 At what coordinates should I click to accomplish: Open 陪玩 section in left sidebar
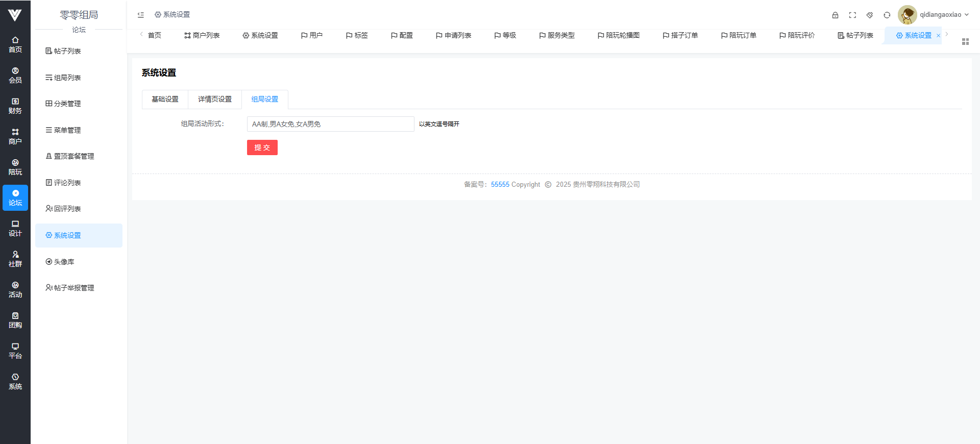click(x=15, y=167)
